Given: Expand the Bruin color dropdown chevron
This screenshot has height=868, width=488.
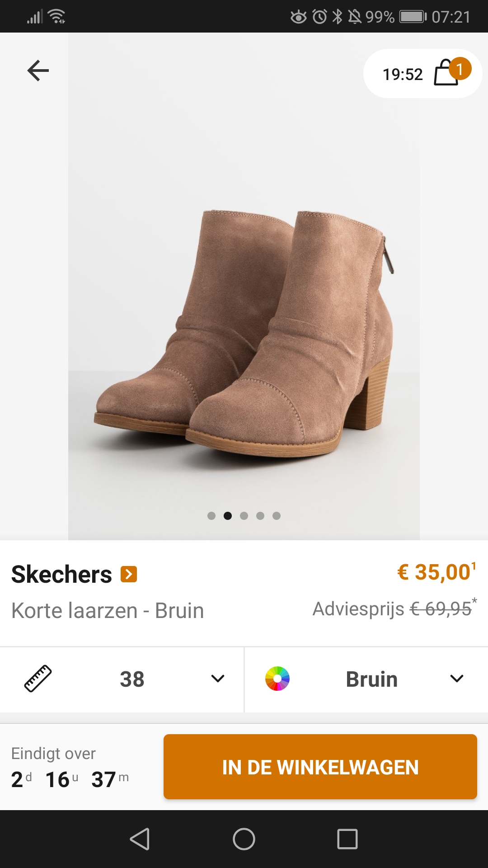Looking at the screenshot, I should [x=457, y=679].
